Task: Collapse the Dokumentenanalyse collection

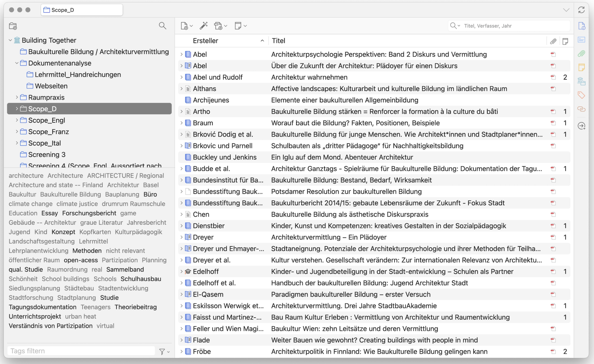Action: click(17, 63)
